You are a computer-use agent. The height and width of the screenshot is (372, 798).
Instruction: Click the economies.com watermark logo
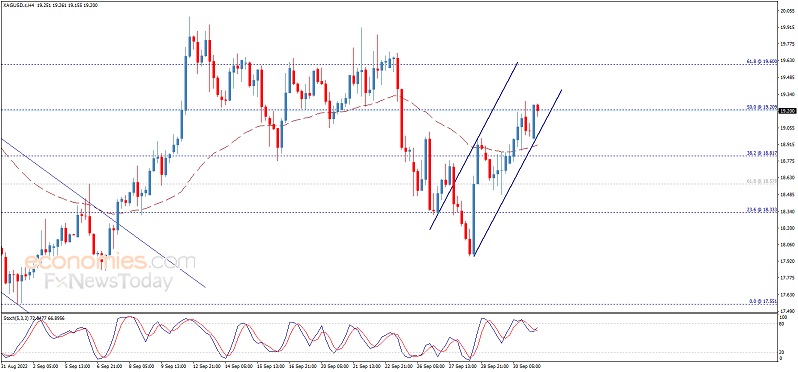(109, 262)
